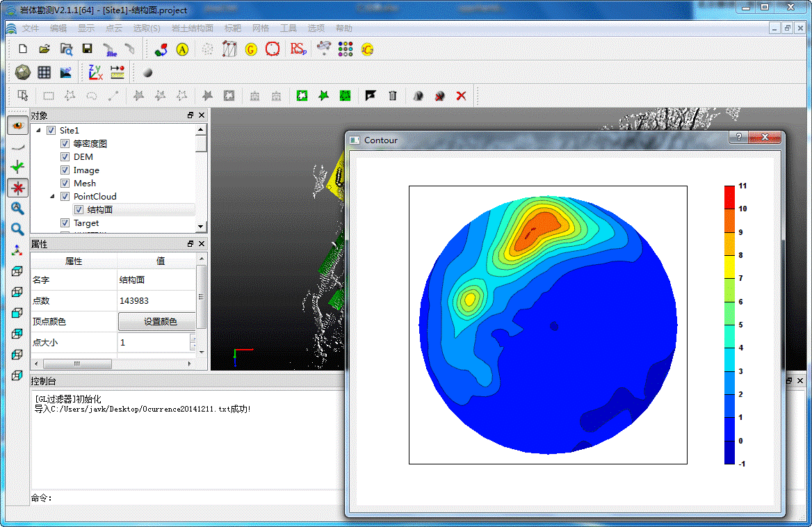Click the red band in color legend
Screen dimensions: 812x527
(729, 197)
